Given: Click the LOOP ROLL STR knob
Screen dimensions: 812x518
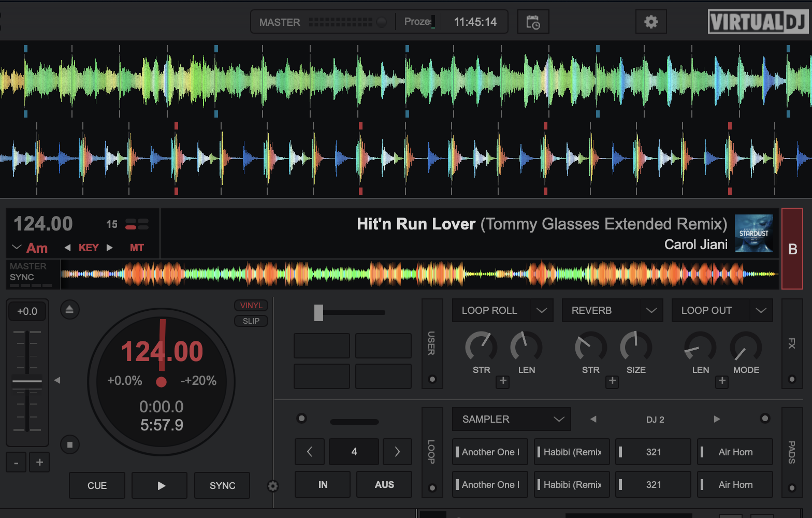Looking at the screenshot, I should (481, 347).
